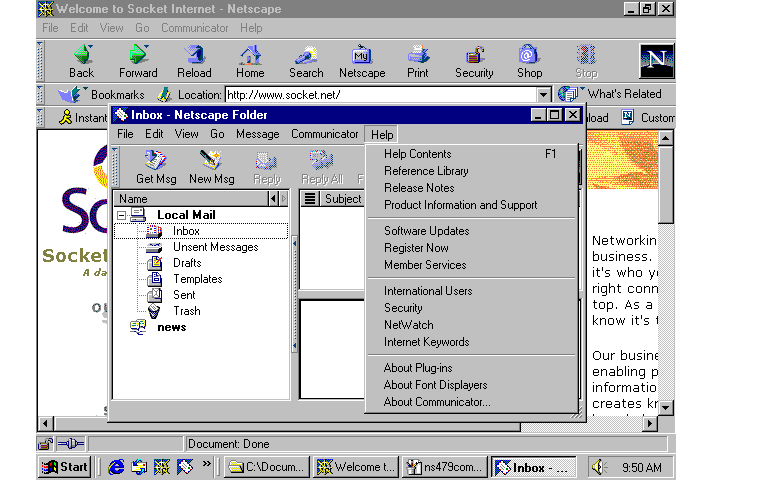Choose About Communicator menu entry

tap(437, 402)
